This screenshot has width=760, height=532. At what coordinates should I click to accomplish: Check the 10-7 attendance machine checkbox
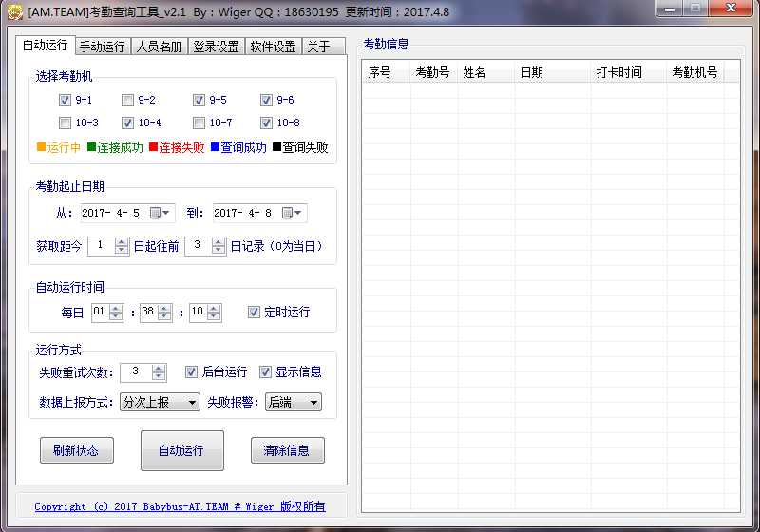pos(199,123)
